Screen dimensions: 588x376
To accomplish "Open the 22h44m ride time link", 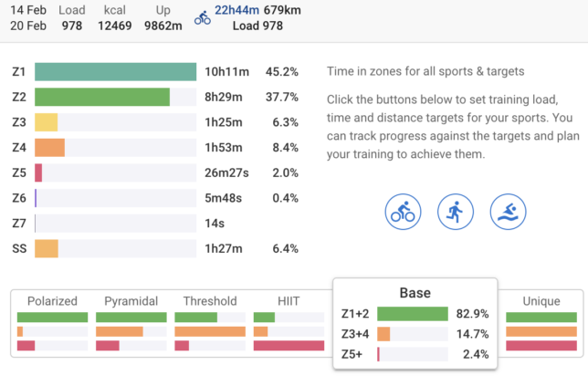I will point(236,10).
